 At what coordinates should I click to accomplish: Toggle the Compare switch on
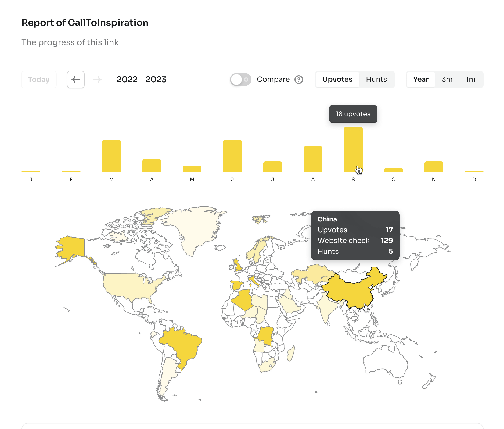click(240, 80)
